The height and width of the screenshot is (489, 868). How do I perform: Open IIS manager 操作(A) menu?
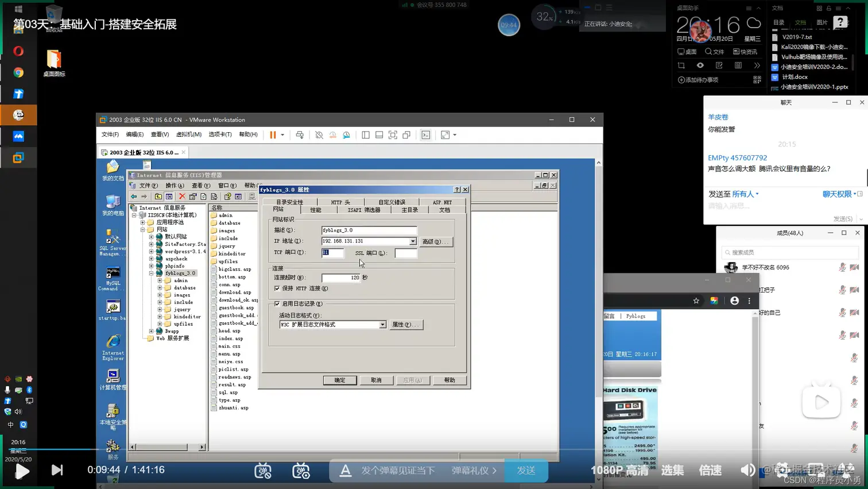tap(175, 186)
